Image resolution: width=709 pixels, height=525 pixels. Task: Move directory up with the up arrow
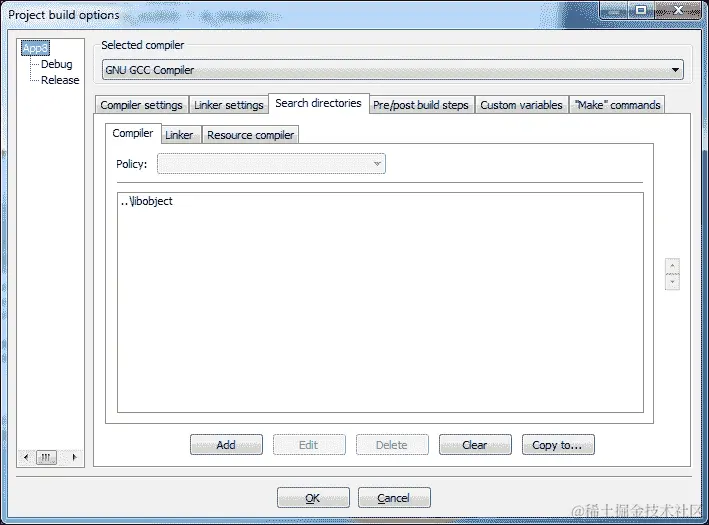(672, 265)
